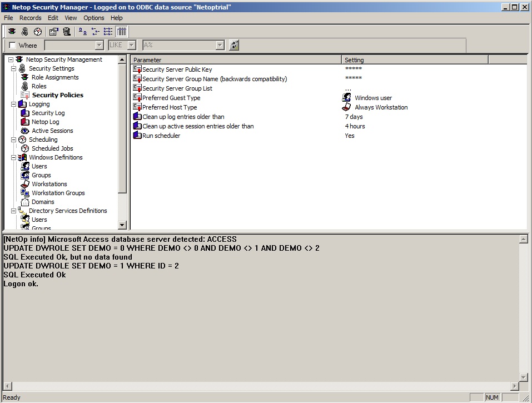Click the Security Settings keys icon in tree
The height and width of the screenshot is (403, 532).
coord(22,68)
